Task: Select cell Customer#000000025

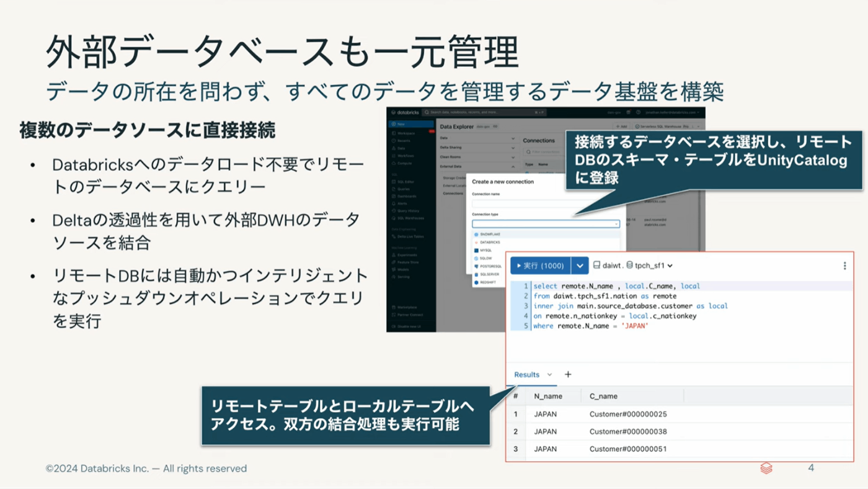Action: [628, 414]
